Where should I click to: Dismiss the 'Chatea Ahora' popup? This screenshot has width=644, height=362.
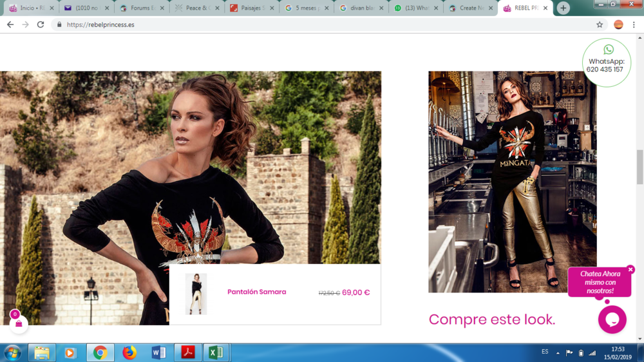coord(630,269)
